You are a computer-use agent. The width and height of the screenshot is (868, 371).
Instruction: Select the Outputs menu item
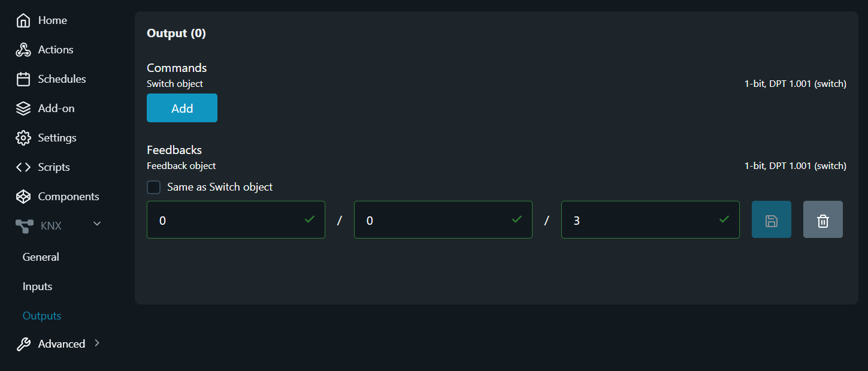pos(42,316)
